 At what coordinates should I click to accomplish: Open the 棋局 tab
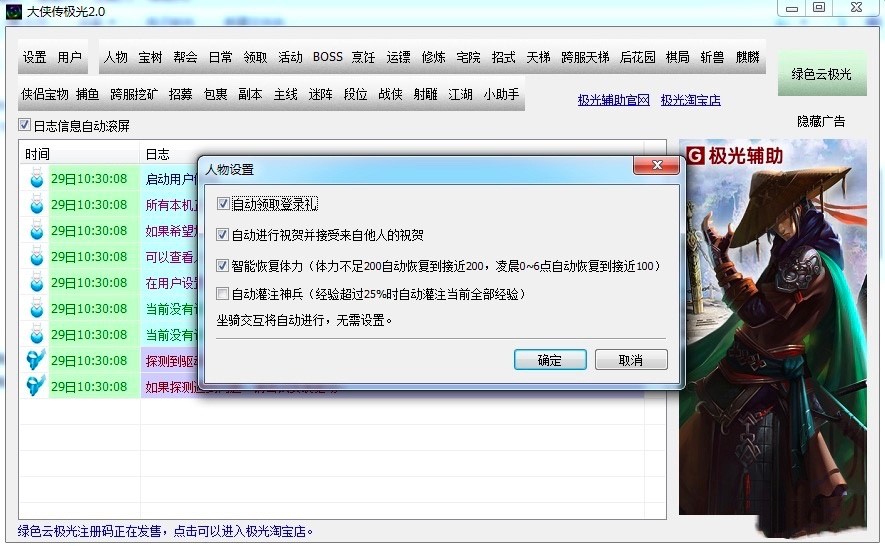tap(677, 58)
